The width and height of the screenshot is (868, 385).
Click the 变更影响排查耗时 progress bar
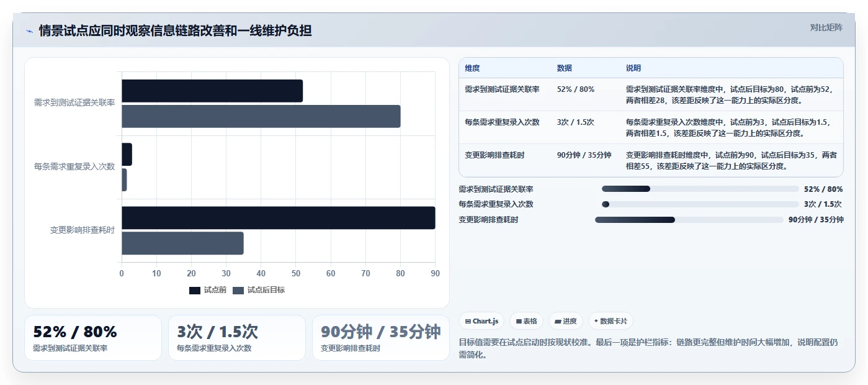pos(689,220)
